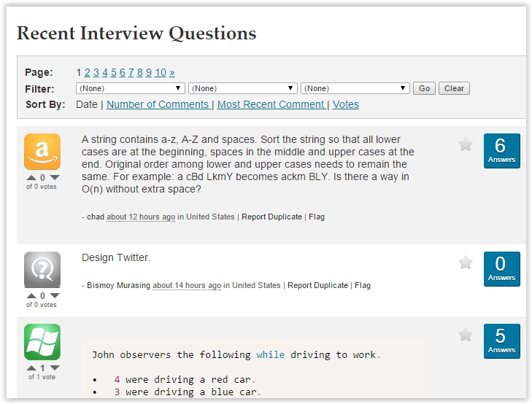Click the gray question-mark company icon

(42, 270)
